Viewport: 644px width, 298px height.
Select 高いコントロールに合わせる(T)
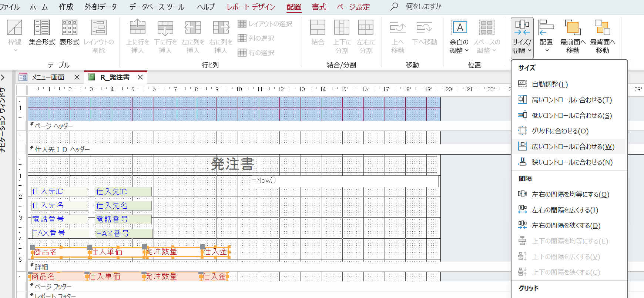click(x=569, y=100)
